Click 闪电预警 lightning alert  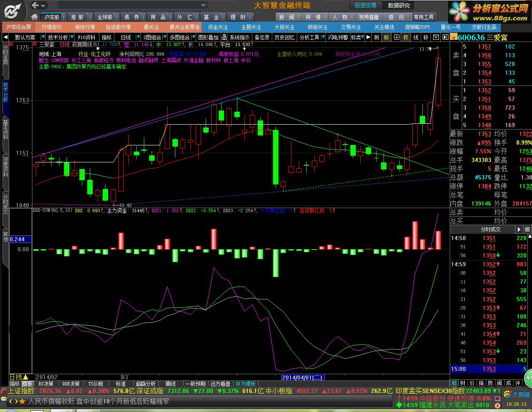[x=338, y=37]
